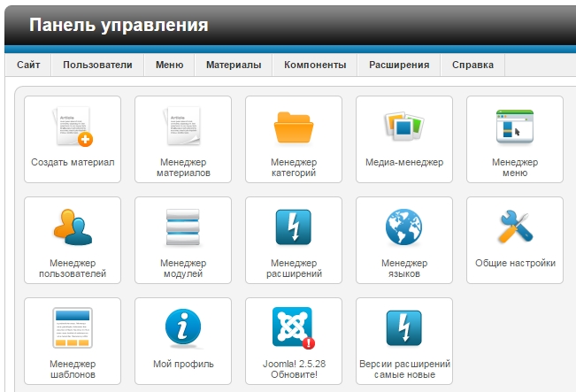Open Менеджер пользователей icon

pos(73,229)
